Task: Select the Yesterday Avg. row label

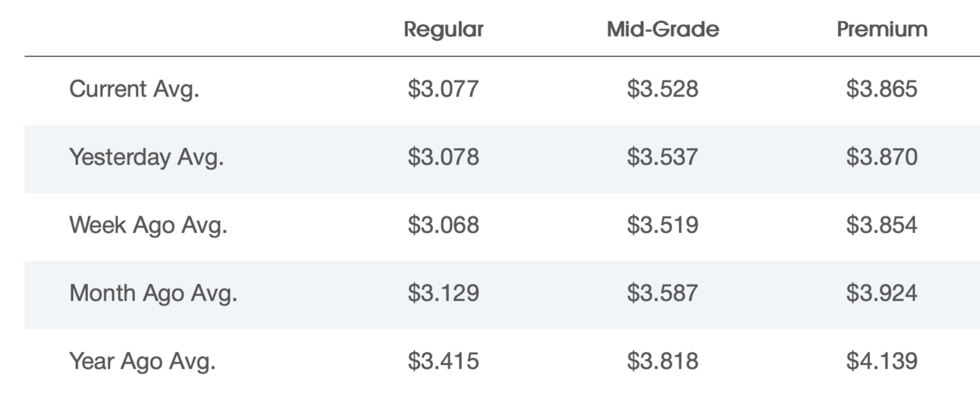Action: click(146, 158)
